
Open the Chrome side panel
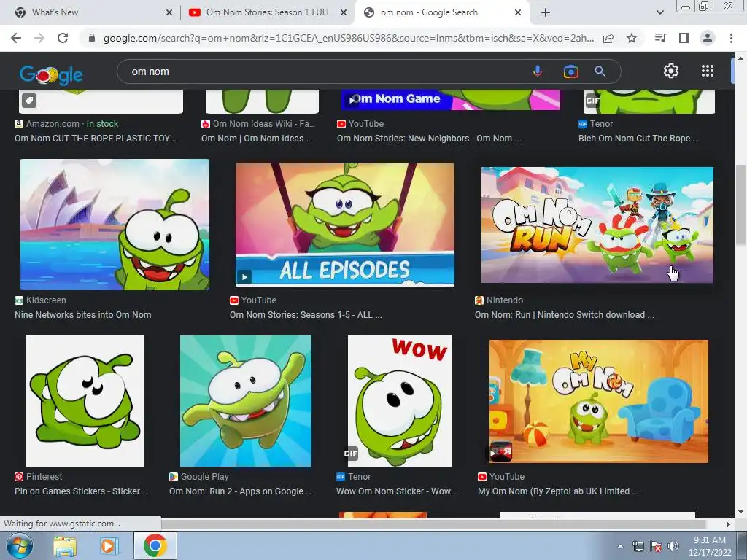684,38
